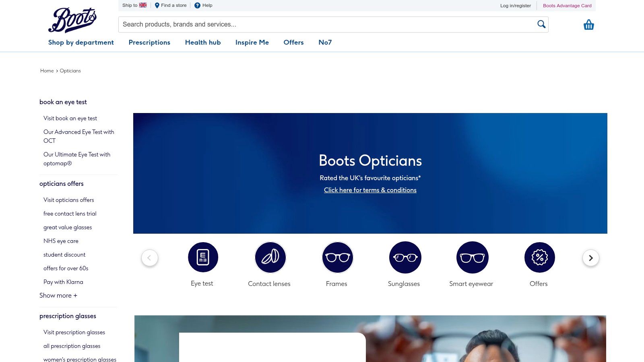This screenshot has height=362, width=644.
Task: Click 'Pay with Klarna'
Action: (x=63, y=282)
